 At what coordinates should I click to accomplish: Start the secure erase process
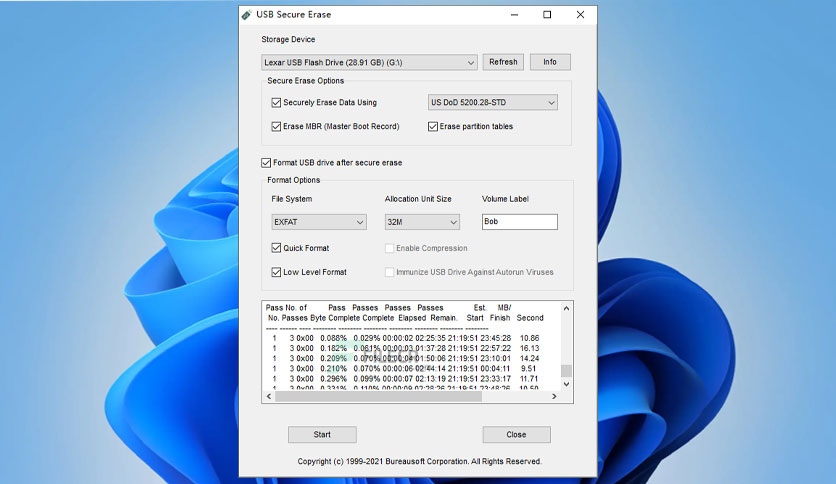pyautogui.click(x=322, y=435)
